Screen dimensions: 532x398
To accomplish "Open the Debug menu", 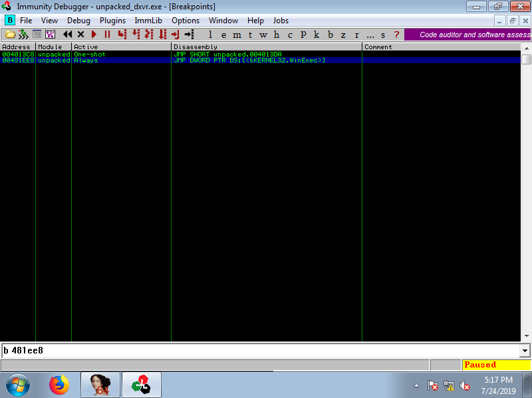I will [x=78, y=21].
